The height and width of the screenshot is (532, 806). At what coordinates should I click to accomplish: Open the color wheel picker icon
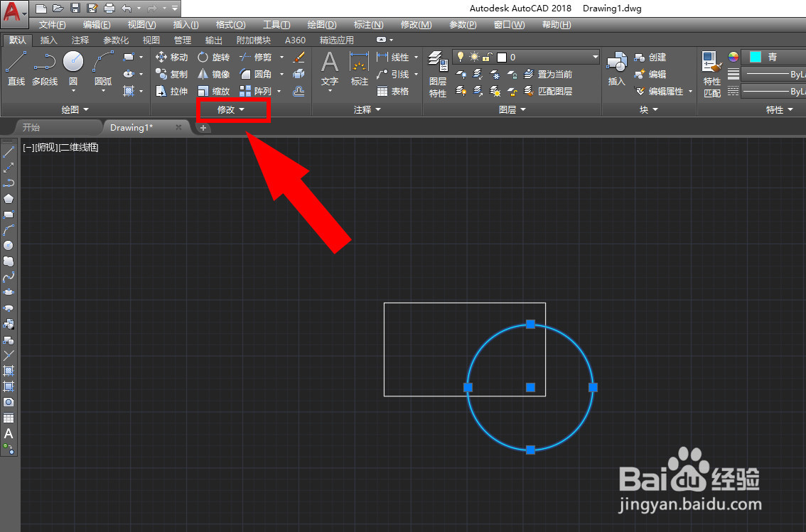click(x=733, y=57)
